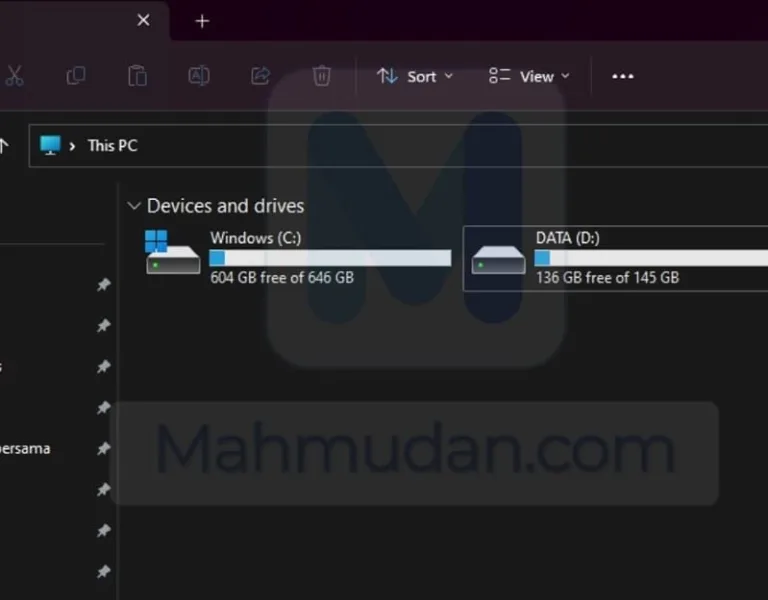Click the Cut scissors icon
The image size is (768, 600).
point(15,76)
